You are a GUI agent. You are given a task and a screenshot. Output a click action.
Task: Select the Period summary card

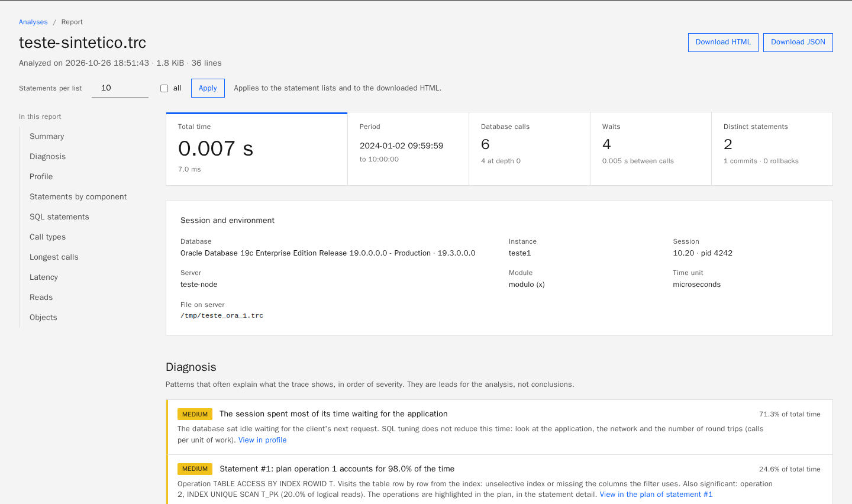coord(408,149)
